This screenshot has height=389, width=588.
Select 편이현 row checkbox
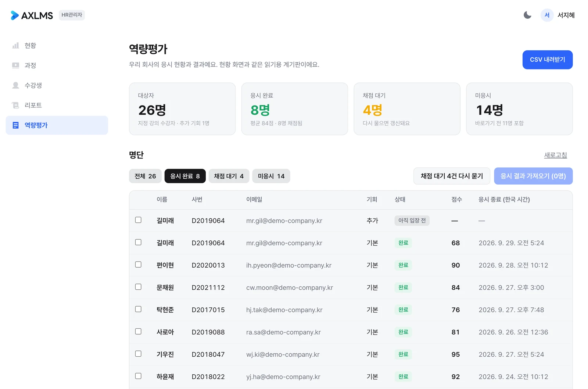(138, 264)
